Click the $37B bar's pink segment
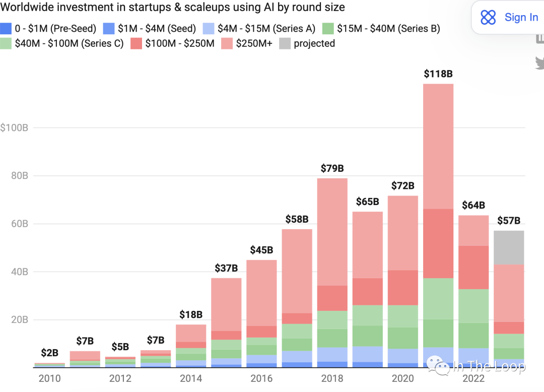Image resolution: width=544 pixels, height=392 pixels. pos(226,304)
